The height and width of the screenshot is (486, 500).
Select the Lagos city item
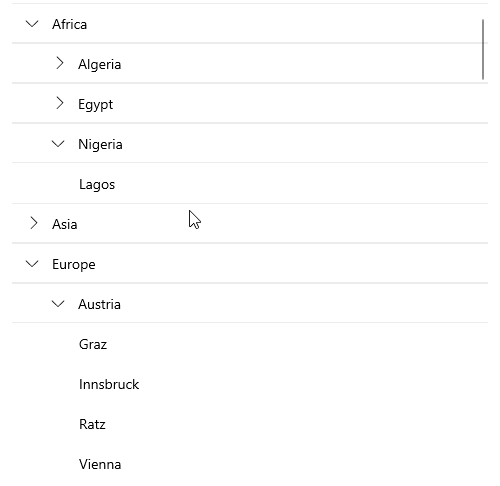(x=97, y=184)
